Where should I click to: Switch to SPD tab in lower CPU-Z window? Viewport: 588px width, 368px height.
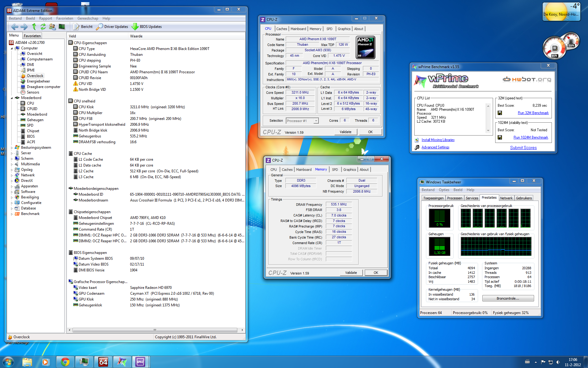click(335, 170)
